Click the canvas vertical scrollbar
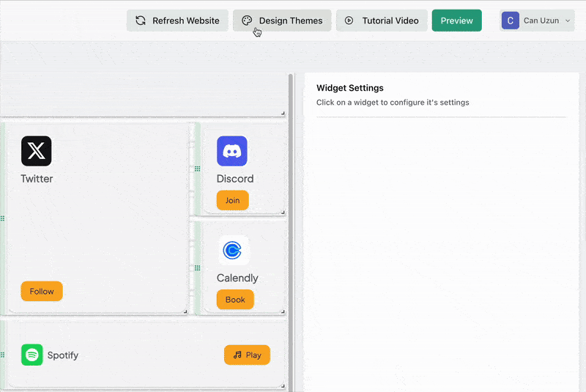The height and width of the screenshot is (392, 586). 291,232
